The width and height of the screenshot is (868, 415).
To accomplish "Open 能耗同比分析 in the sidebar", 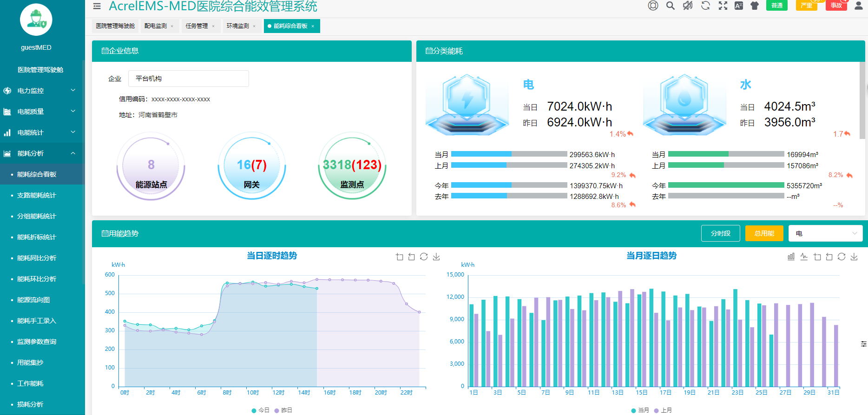I will tap(37, 258).
